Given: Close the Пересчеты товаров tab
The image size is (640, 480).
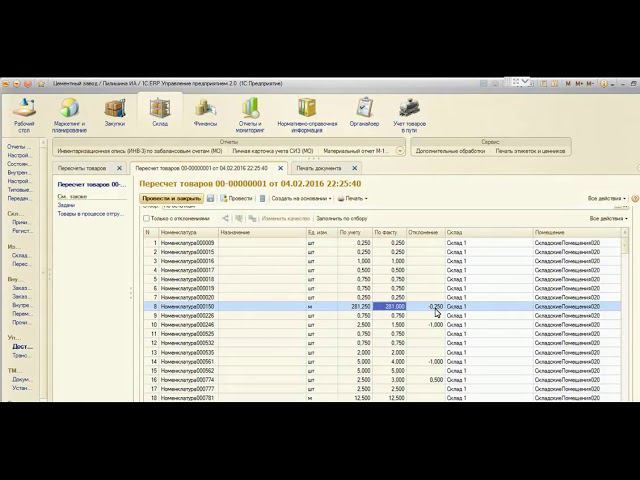Looking at the screenshot, I should [119, 168].
